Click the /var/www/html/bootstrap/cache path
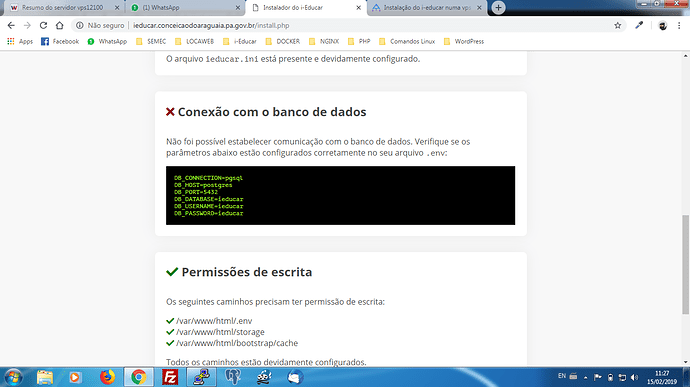 click(237, 343)
